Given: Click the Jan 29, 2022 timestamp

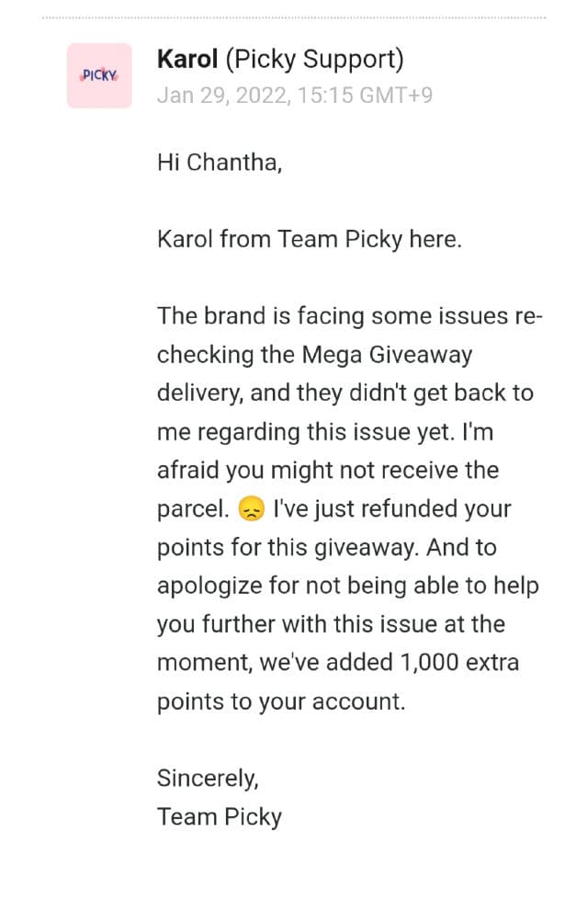Looking at the screenshot, I should pos(294,95).
